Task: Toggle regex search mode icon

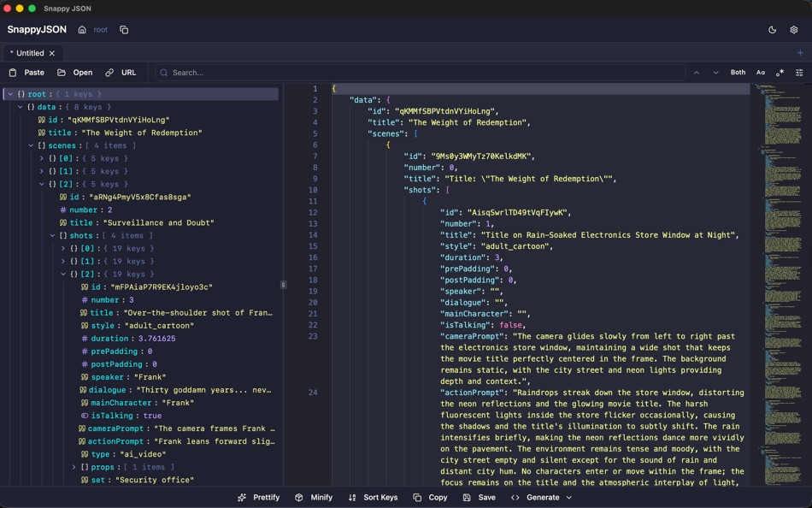Action: (x=780, y=73)
